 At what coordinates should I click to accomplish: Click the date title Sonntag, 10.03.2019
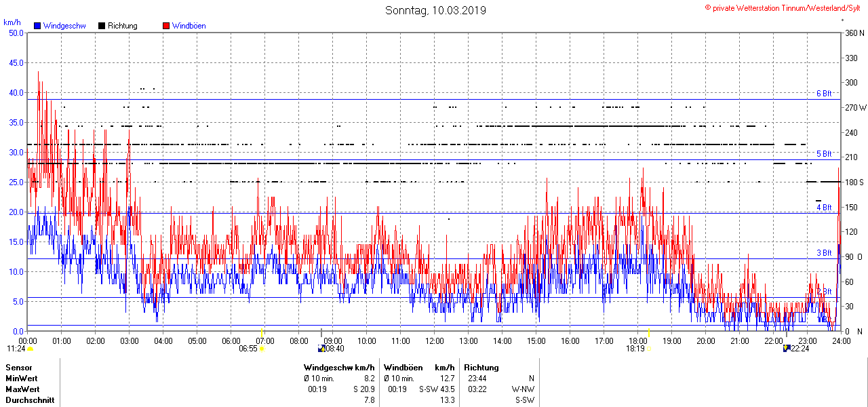(435, 10)
